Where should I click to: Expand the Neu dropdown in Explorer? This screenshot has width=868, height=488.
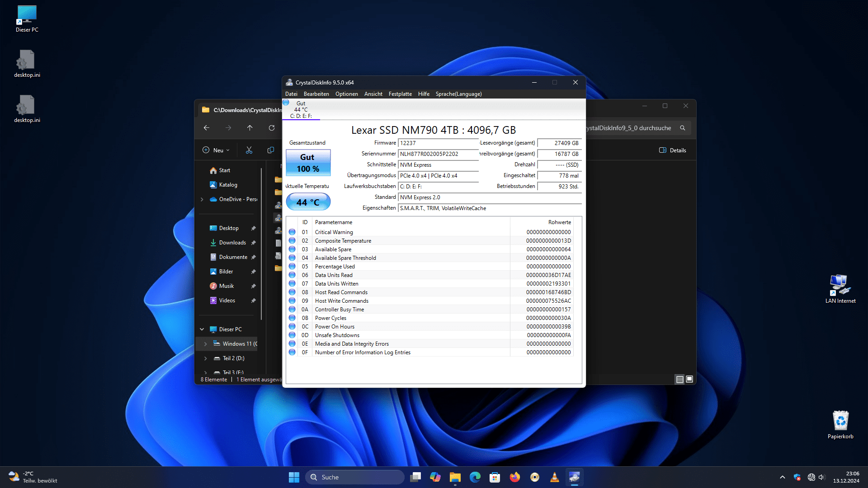[217, 150]
